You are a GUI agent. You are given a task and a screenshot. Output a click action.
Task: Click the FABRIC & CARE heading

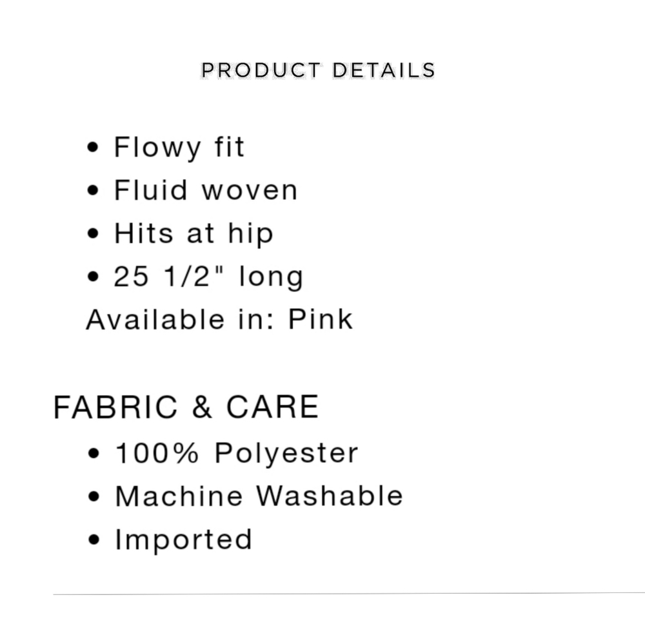click(186, 407)
